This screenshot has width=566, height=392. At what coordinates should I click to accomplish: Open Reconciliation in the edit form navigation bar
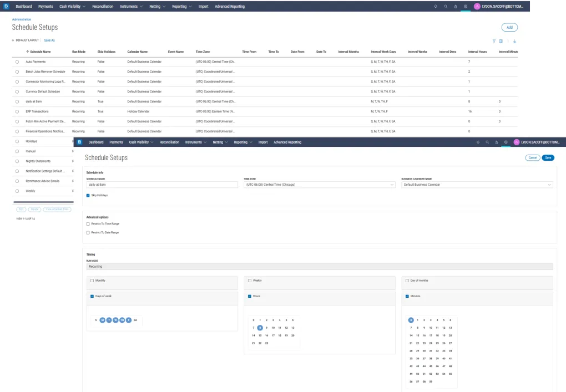[169, 142]
